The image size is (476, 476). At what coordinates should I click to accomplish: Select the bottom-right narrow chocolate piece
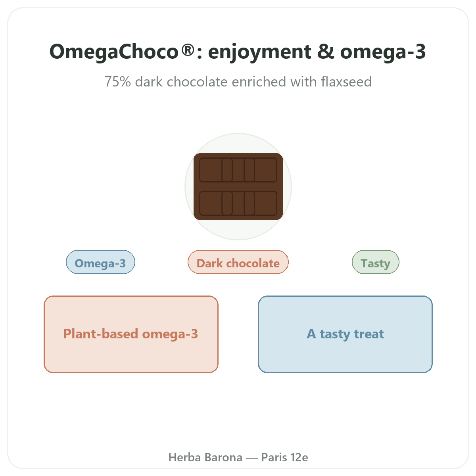249,203
